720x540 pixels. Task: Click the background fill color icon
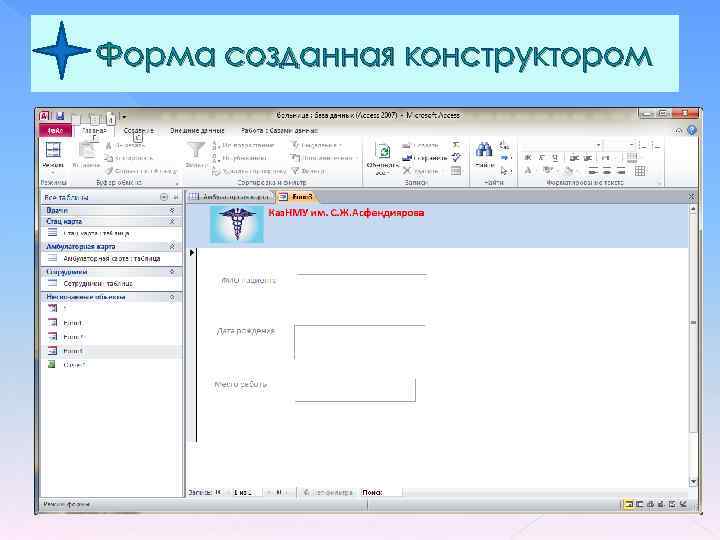point(568,171)
